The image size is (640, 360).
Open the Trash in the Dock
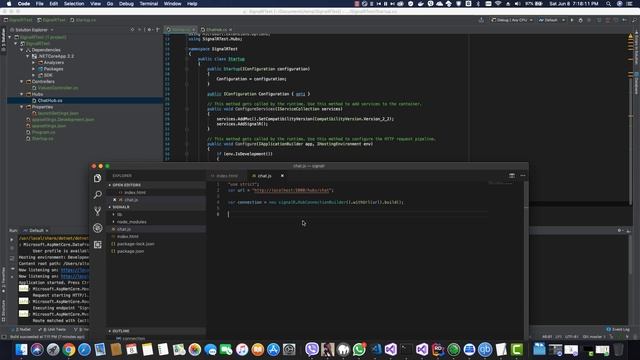tap(618, 349)
